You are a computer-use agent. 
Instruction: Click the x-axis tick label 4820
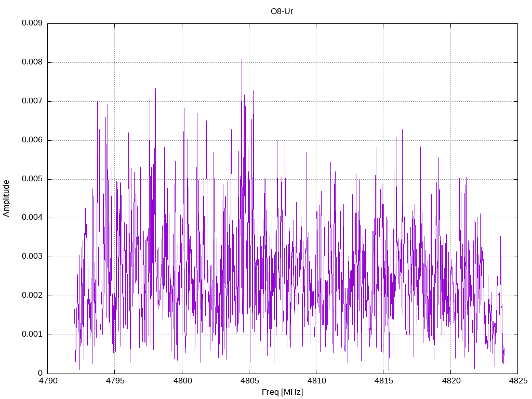pos(451,381)
